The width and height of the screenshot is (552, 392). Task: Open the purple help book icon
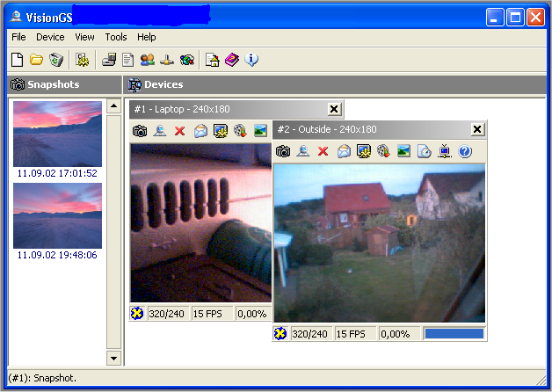pyautogui.click(x=232, y=60)
